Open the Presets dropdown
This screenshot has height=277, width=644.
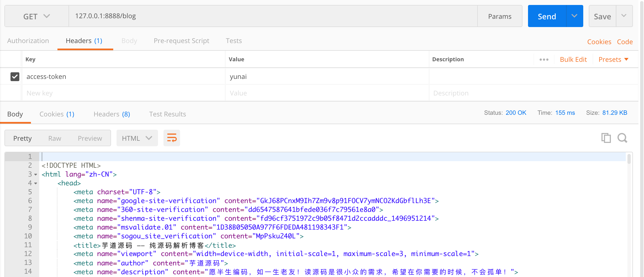tap(613, 59)
